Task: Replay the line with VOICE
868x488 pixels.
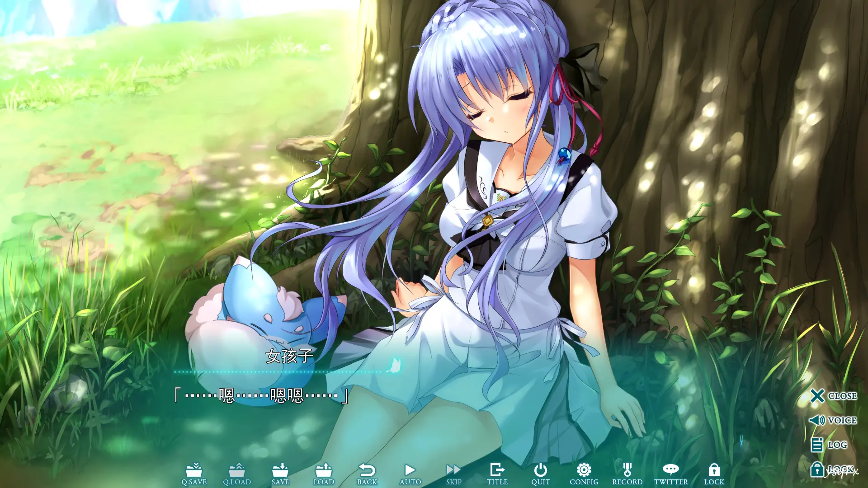Action: (x=833, y=420)
